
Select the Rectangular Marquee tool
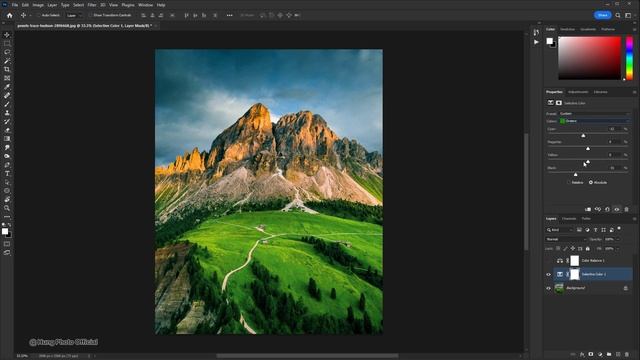tap(7, 43)
